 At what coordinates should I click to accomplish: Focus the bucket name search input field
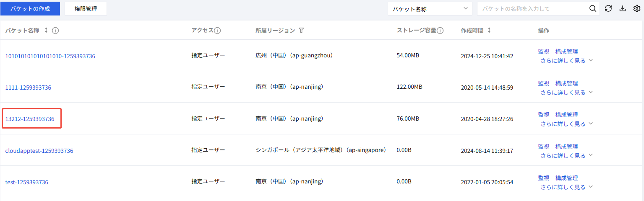pyautogui.click(x=533, y=9)
